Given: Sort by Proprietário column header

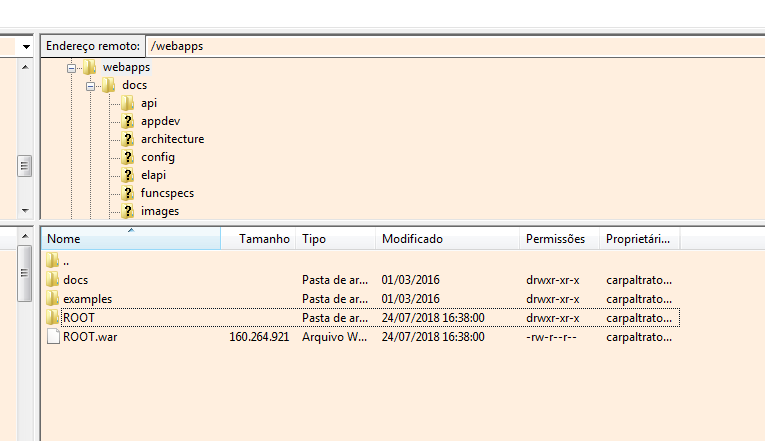Looking at the screenshot, I should [x=640, y=239].
